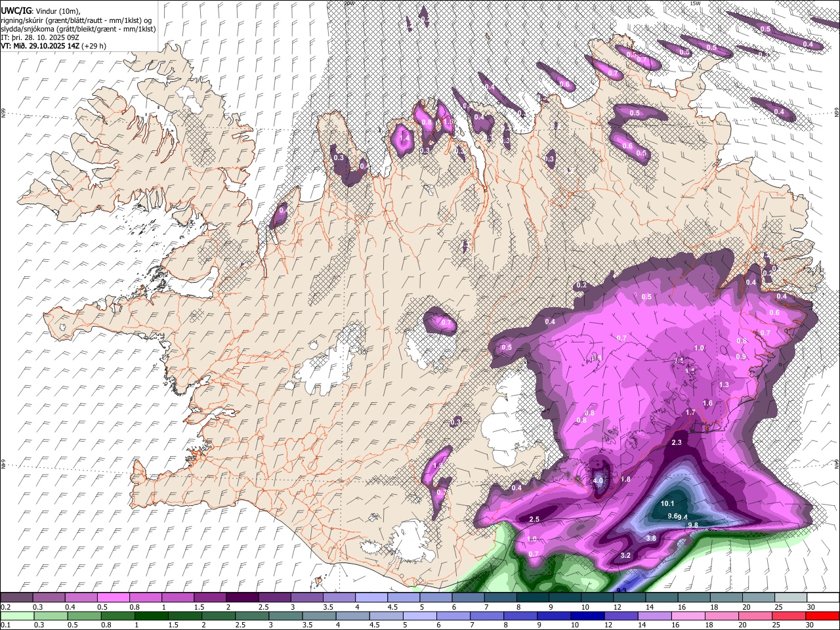Pick the navy blue swatch labeled 10 in the green legend

point(588,616)
